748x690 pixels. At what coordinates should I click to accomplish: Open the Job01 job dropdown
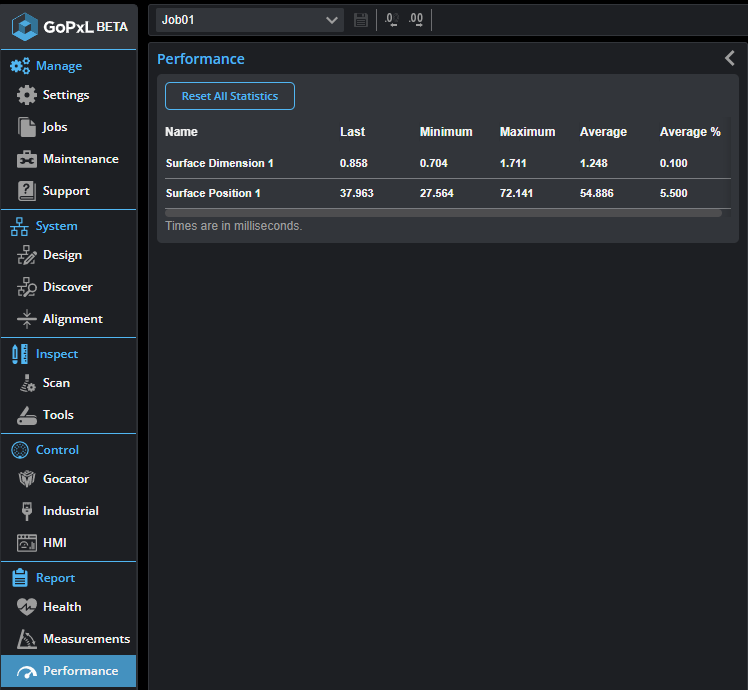[x=250, y=20]
